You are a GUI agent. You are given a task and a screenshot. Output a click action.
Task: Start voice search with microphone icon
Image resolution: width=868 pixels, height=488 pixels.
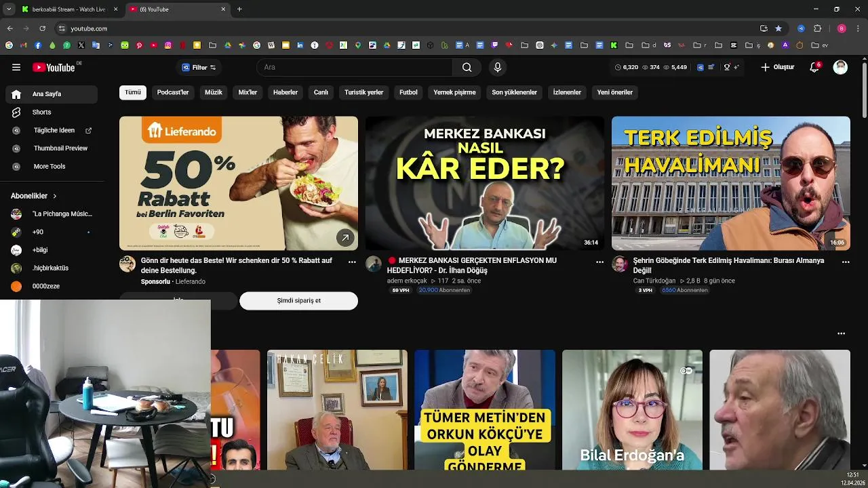(498, 67)
